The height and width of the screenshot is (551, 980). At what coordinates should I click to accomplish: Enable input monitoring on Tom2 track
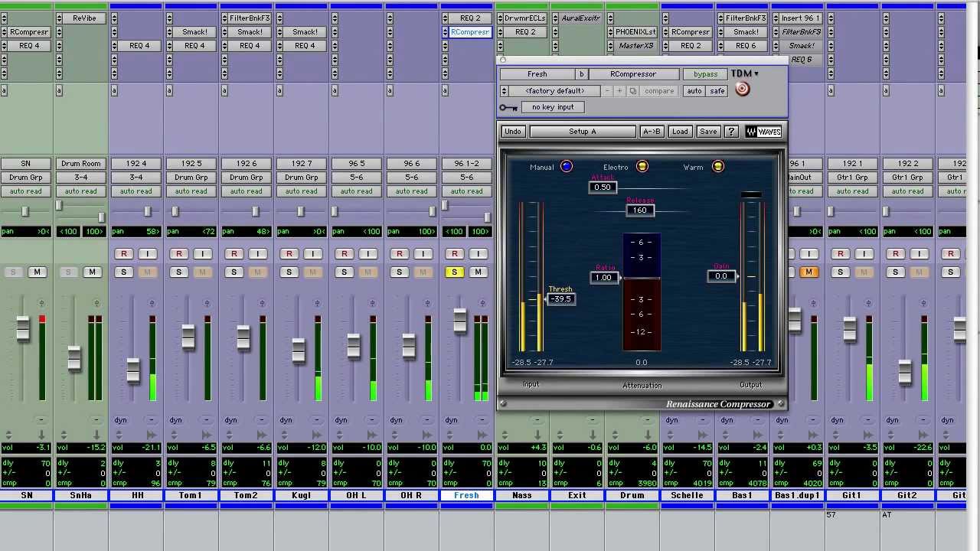pyautogui.click(x=257, y=254)
